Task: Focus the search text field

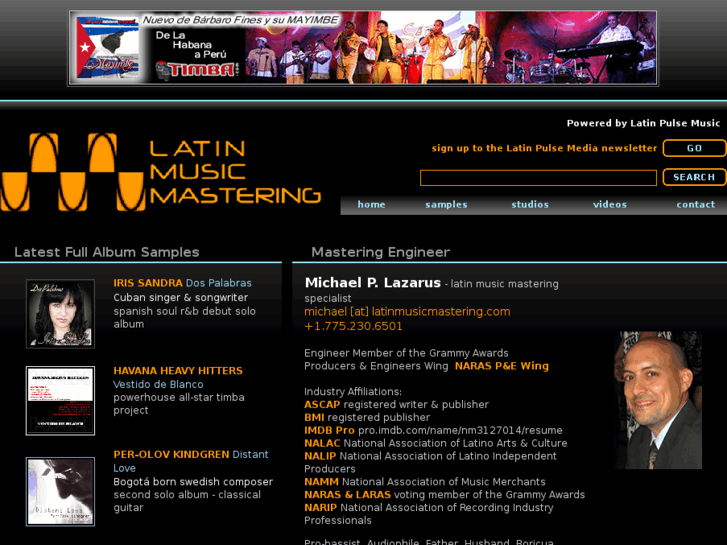Action: (x=538, y=178)
